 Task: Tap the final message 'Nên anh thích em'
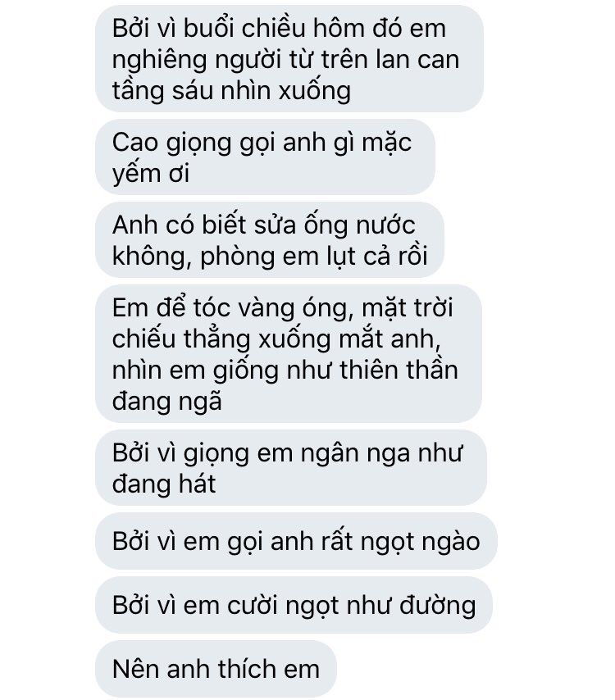[x=216, y=669]
